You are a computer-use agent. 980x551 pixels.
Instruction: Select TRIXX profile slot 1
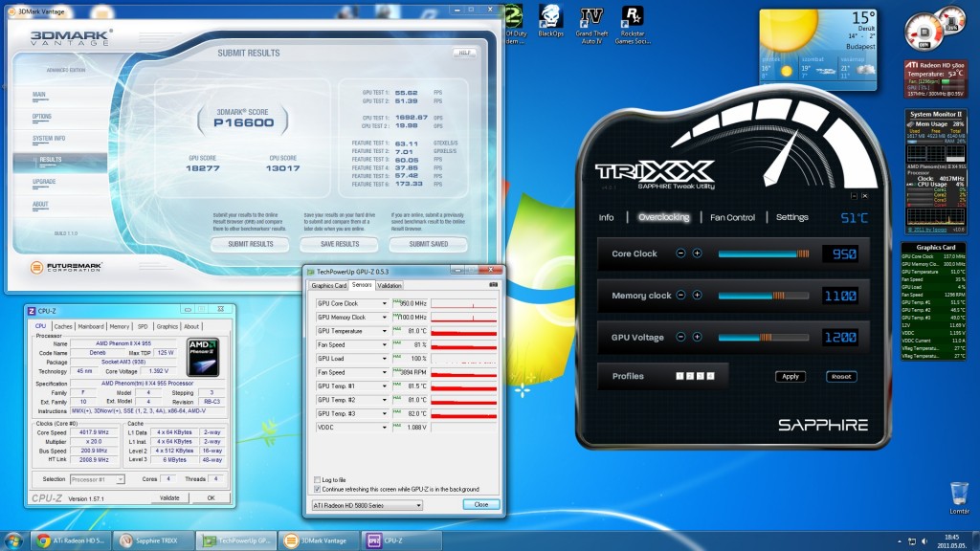pyautogui.click(x=680, y=376)
